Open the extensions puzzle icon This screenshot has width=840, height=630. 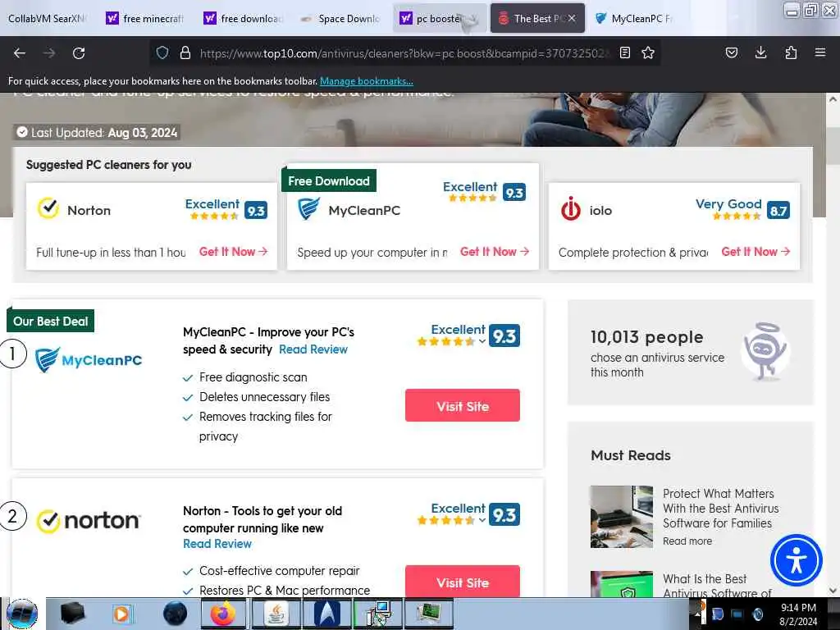(791, 52)
